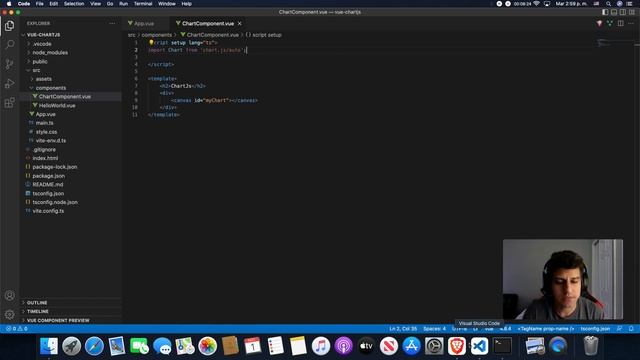This screenshot has width=640, height=360.
Task: Collapse the src folder
Action: [36, 70]
